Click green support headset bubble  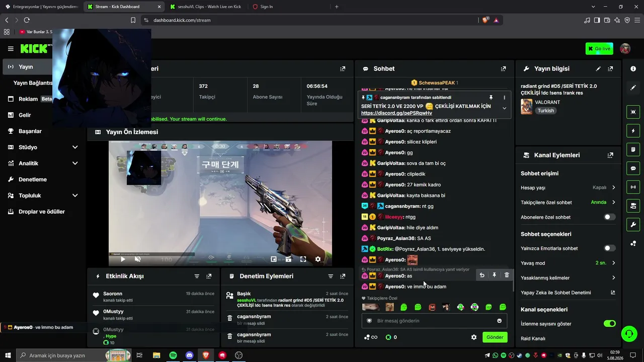628,333
